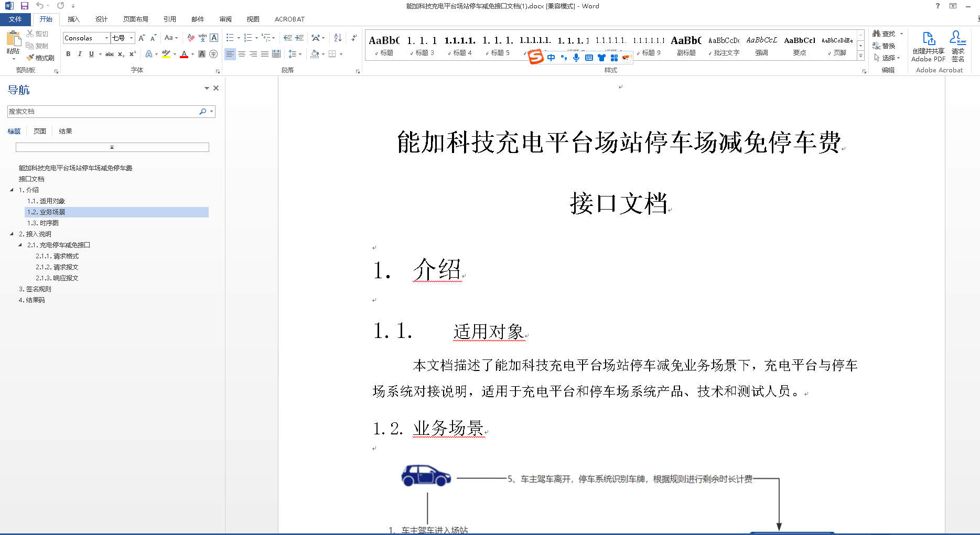Click the sort A-Z icon
Image resolution: width=980 pixels, height=535 pixels.
(x=338, y=38)
